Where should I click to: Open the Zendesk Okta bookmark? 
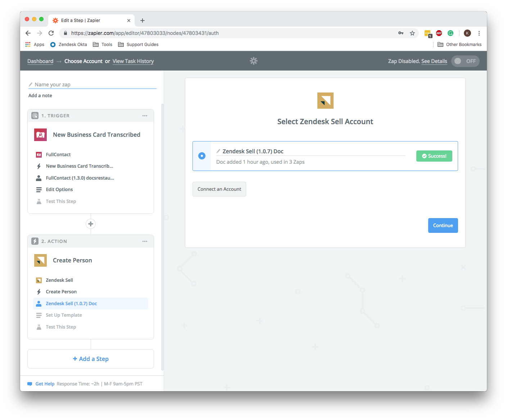click(x=68, y=45)
